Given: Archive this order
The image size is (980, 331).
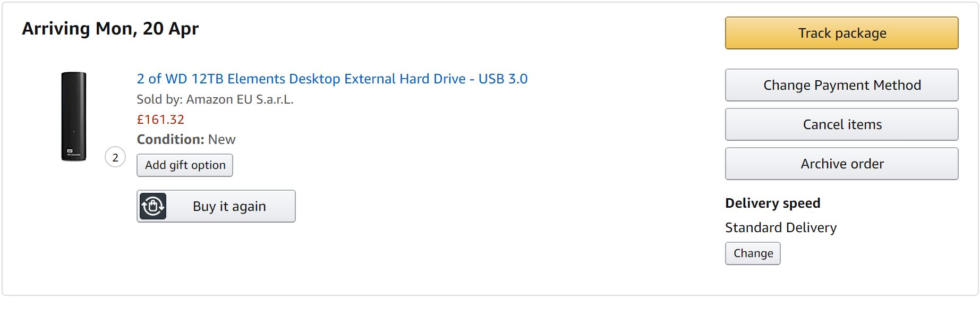Looking at the screenshot, I should click(841, 164).
